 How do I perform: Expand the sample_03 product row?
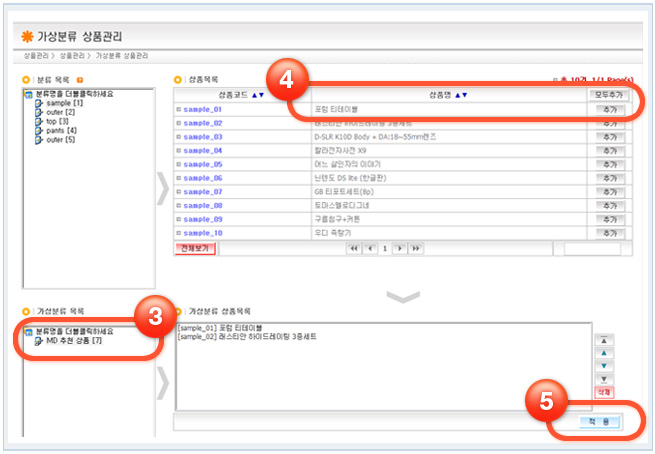coord(179,137)
